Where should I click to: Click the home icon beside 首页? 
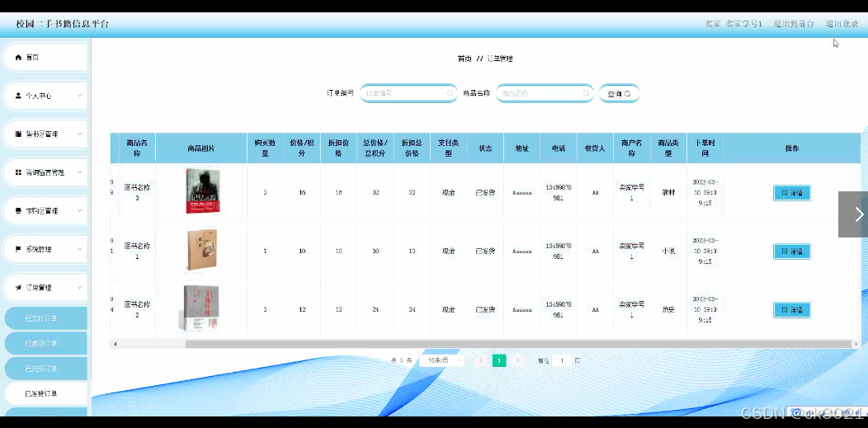[18, 57]
